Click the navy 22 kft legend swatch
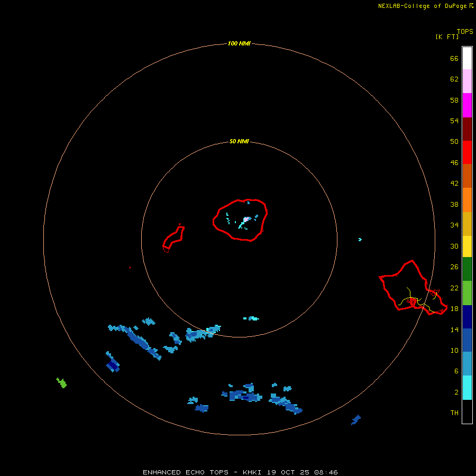The height and width of the screenshot is (476, 476). tap(467, 317)
